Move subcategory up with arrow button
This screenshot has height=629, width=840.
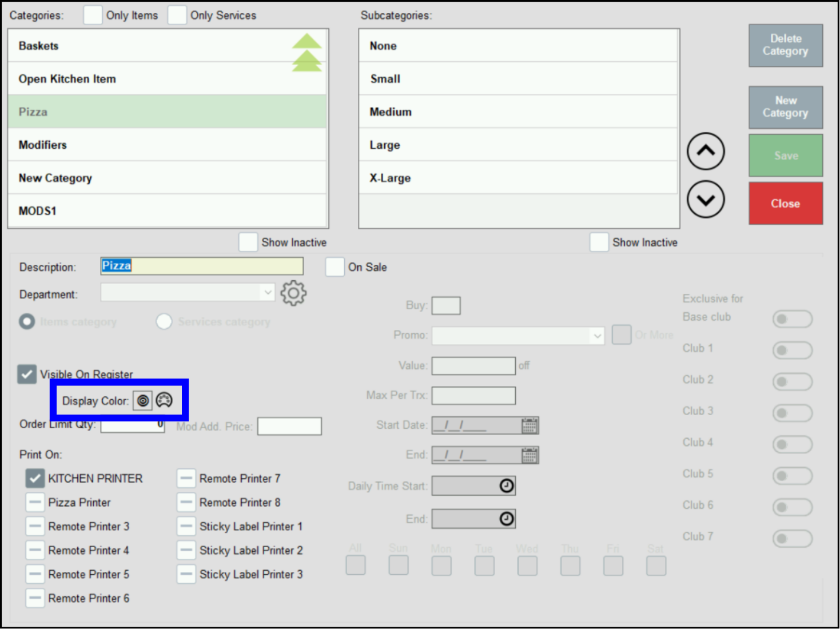[x=705, y=152]
